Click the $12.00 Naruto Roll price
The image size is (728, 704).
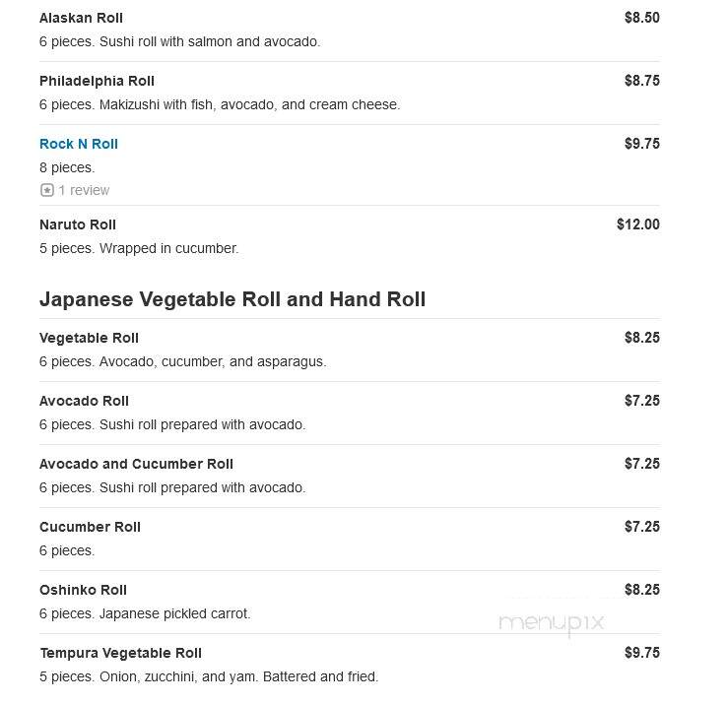coord(638,224)
